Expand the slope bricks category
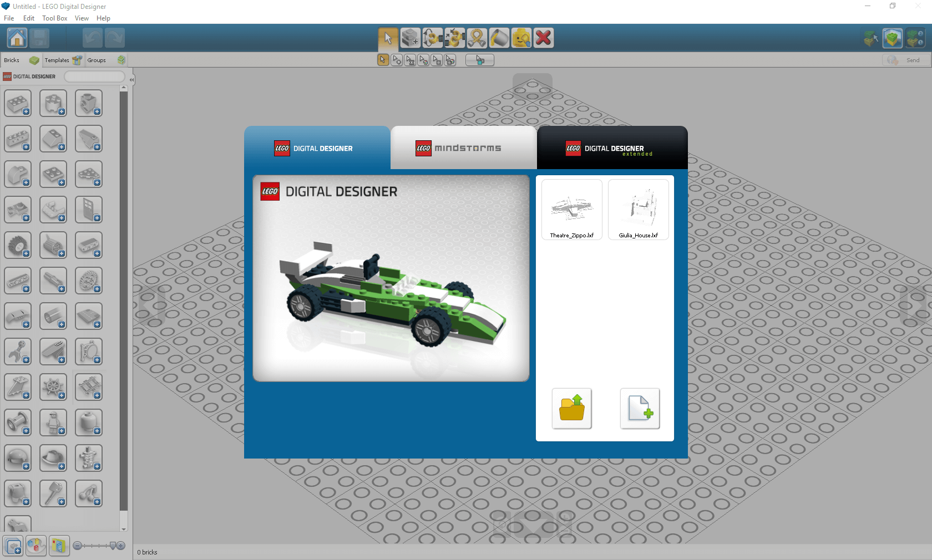Image resolution: width=932 pixels, height=560 pixels. coord(53,139)
